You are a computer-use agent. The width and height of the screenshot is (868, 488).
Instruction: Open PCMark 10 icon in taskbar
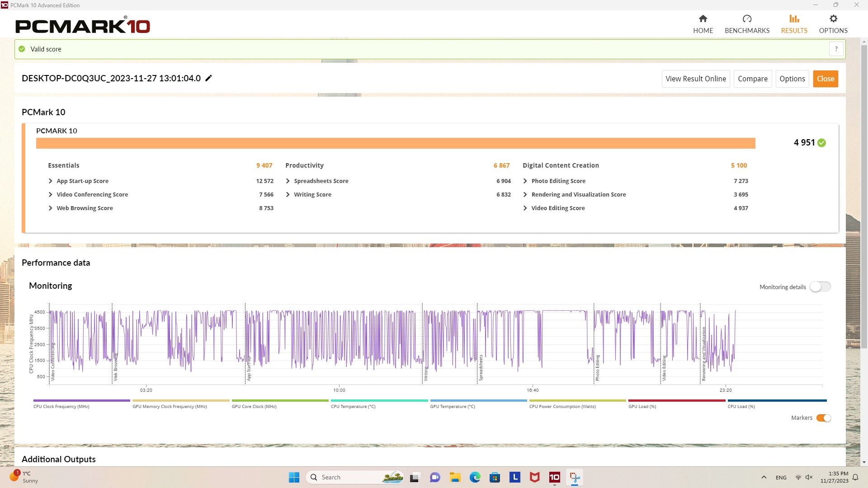[x=554, y=477]
